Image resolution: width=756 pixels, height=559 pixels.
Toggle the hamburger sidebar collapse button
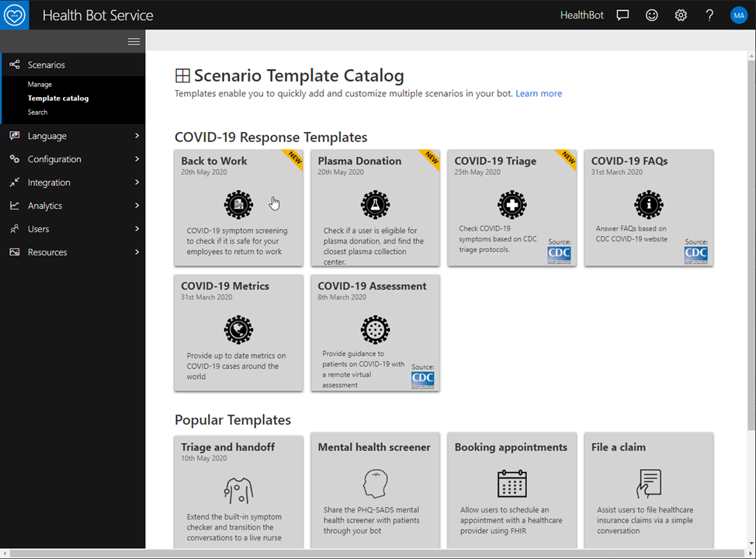tap(134, 42)
